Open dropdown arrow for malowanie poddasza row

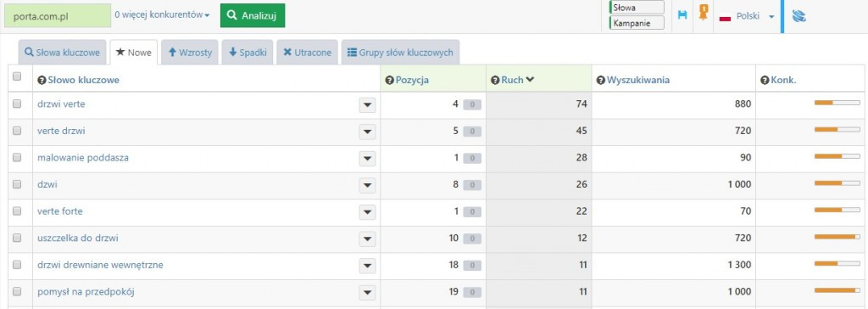[367, 159]
